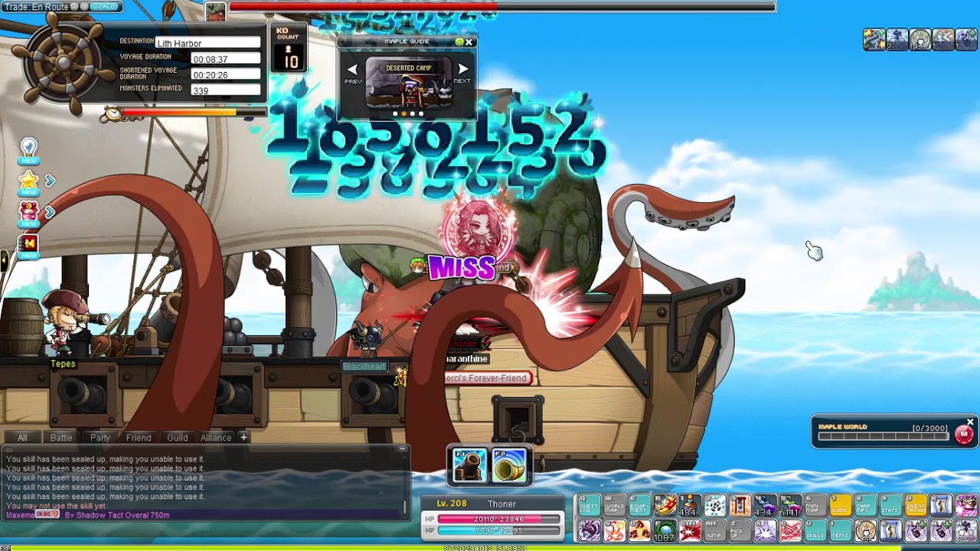Click the orange M NEW notification icon

pos(29,246)
